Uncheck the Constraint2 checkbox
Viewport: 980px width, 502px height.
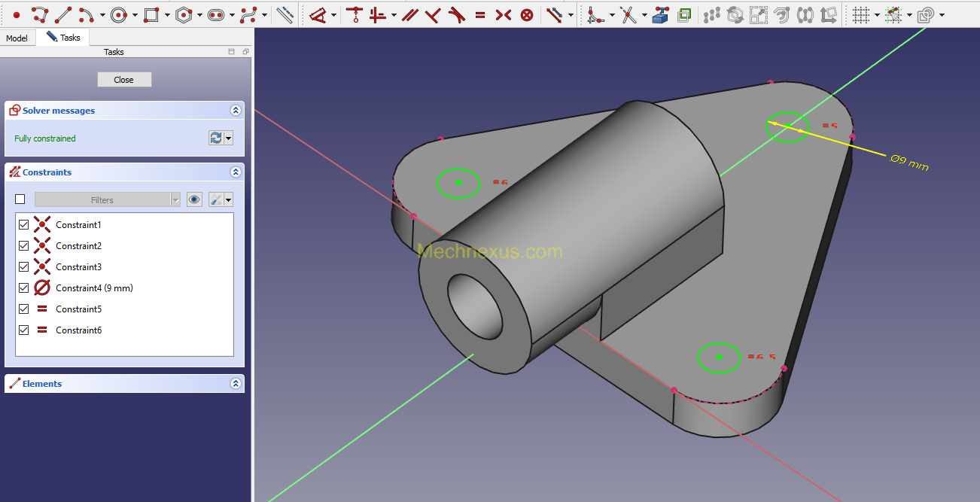(x=23, y=245)
